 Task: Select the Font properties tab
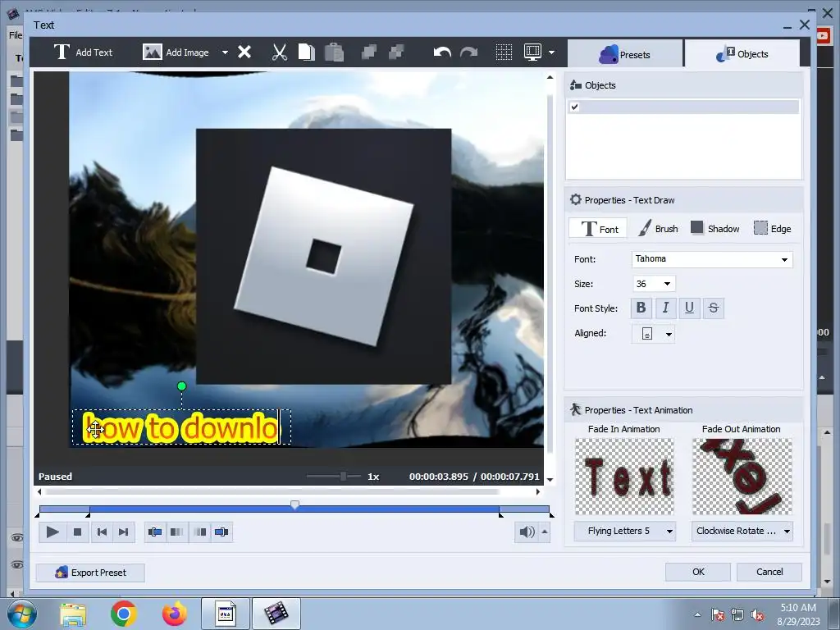pyautogui.click(x=599, y=229)
